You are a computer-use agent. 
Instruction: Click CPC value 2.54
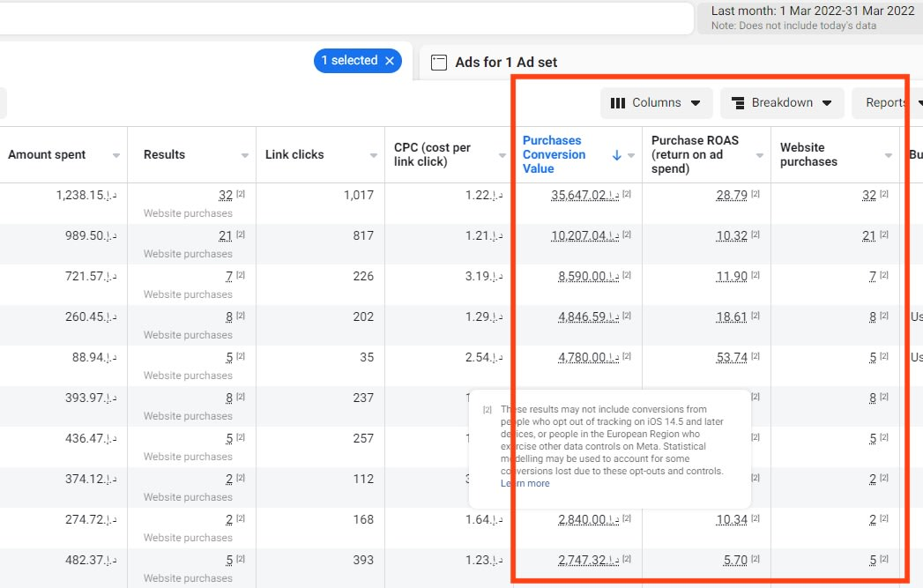pyautogui.click(x=484, y=358)
